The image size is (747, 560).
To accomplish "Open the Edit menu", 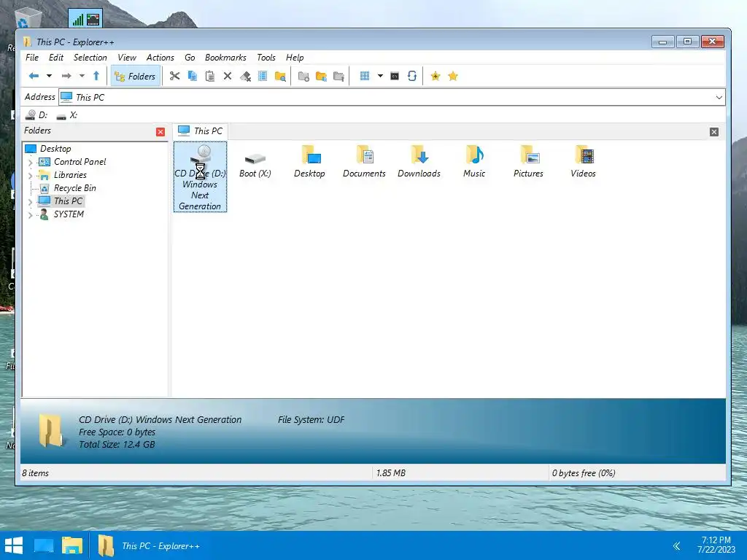I will pos(55,57).
